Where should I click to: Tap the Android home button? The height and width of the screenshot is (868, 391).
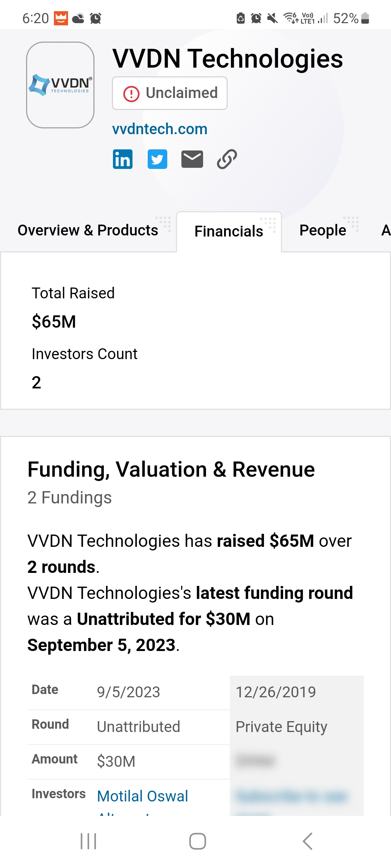(198, 841)
